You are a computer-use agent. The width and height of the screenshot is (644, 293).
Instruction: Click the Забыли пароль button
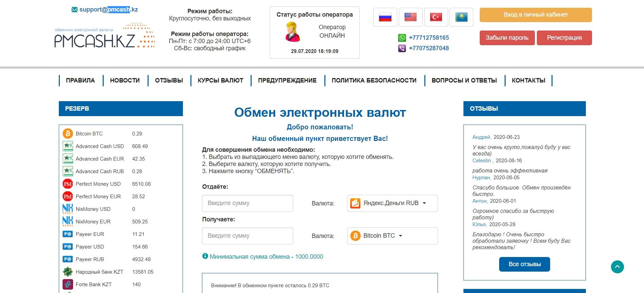coord(507,38)
